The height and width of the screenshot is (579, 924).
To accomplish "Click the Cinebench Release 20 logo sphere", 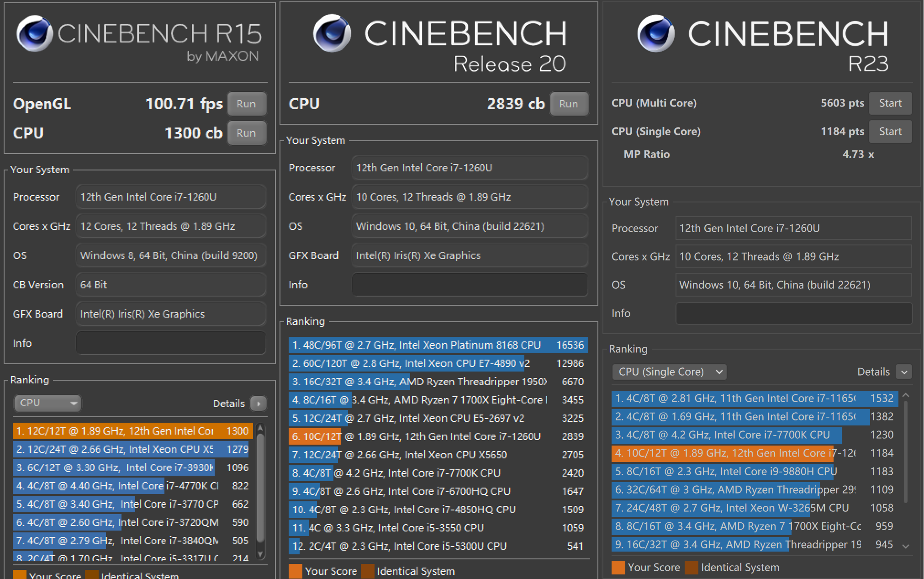I will coord(332,33).
